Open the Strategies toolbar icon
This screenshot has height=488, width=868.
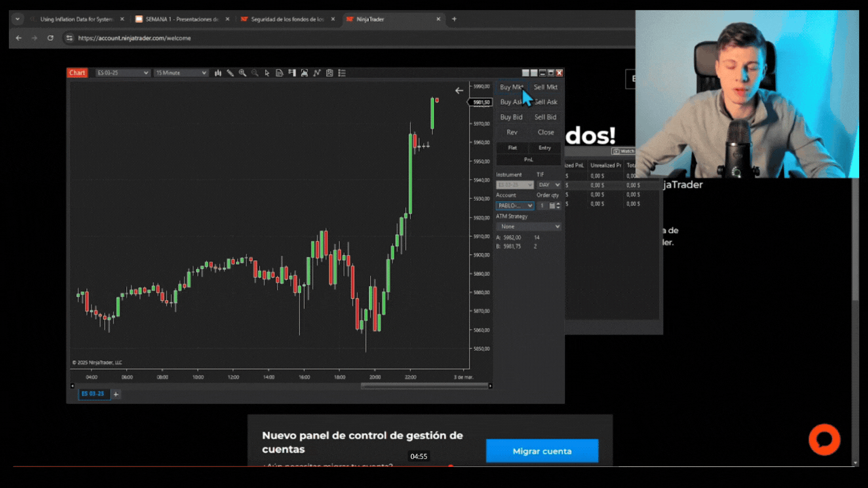[x=329, y=73]
